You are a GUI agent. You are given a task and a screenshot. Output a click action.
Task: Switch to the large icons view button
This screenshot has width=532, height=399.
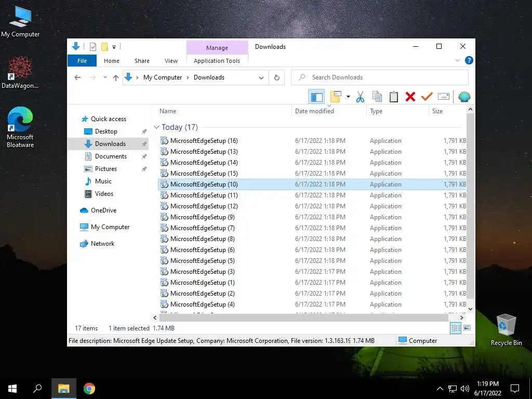(467, 328)
